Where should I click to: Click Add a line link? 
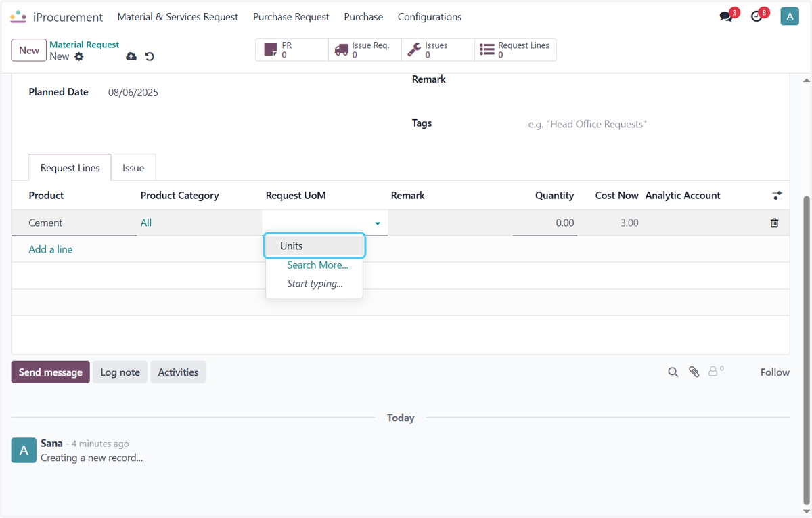click(51, 249)
